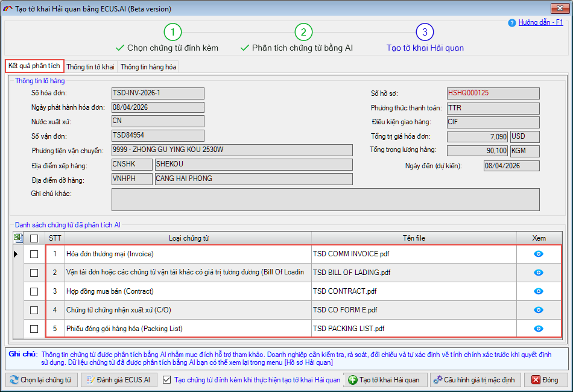
Task: Tick the checkbox for the Invoice row
Action: [x=34, y=254]
